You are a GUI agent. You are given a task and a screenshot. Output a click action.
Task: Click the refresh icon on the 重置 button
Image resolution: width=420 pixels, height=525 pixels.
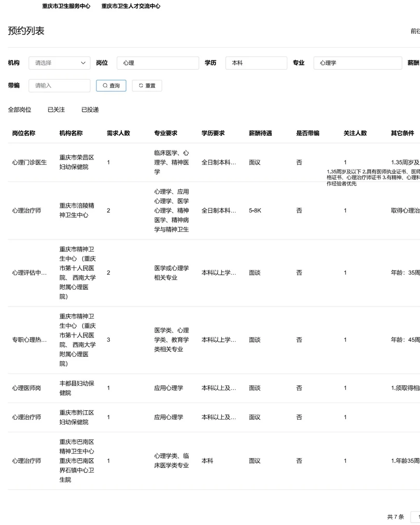point(140,86)
